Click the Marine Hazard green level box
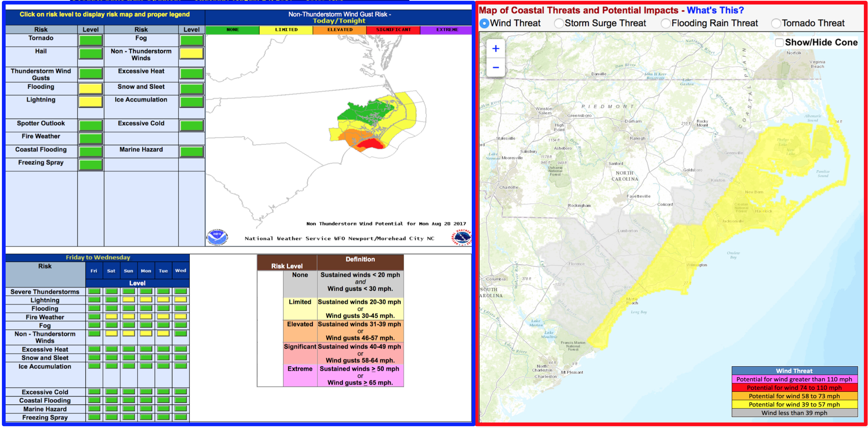The width and height of the screenshot is (868, 428). click(x=191, y=151)
